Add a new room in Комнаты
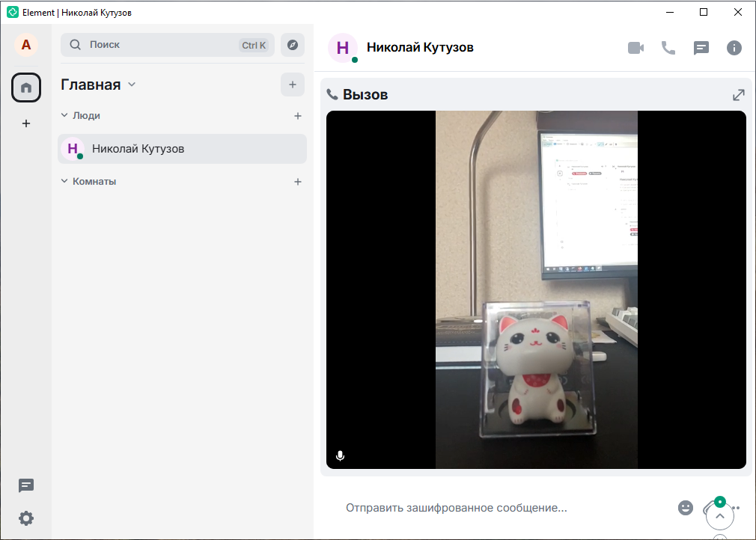Screen dimensions: 756x540 [x=298, y=182]
